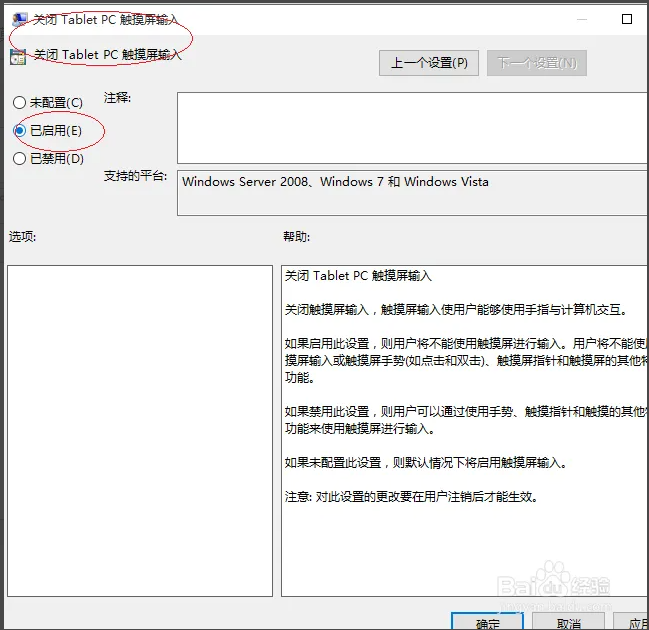Click the 注释: label
The image size is (649, 630).
pos(118,98)
